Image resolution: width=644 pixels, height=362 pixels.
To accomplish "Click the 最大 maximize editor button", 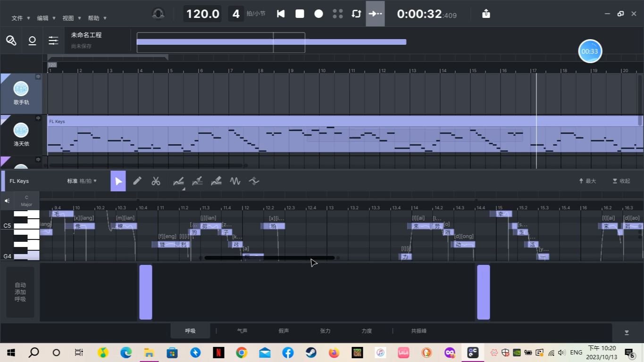I will tap(587, 181).
